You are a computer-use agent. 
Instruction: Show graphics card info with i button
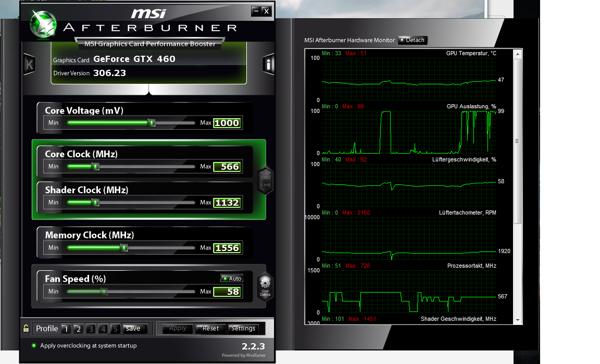pos(268,64)
